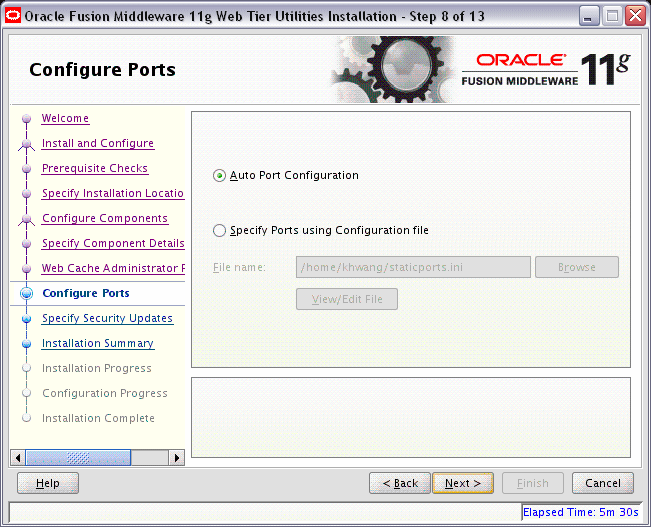651x527 pixels.
Task: Click the Prerequisite Checks step bullet icon
Action: 27,169
